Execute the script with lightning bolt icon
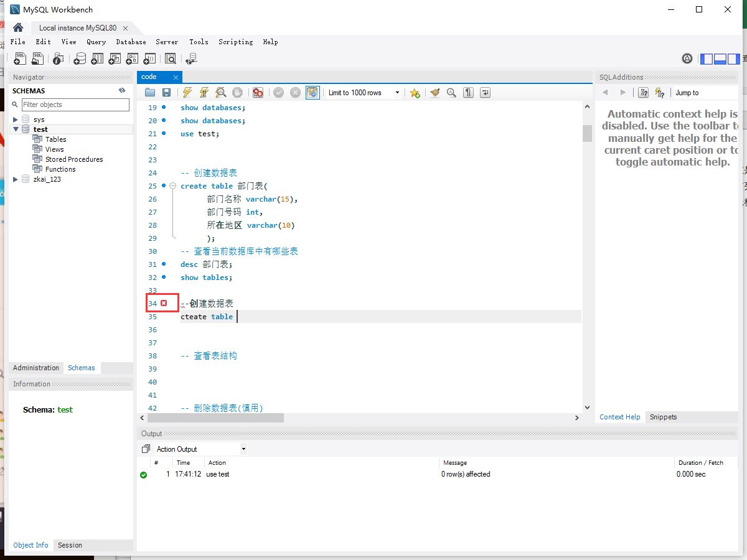 point(187,93)
